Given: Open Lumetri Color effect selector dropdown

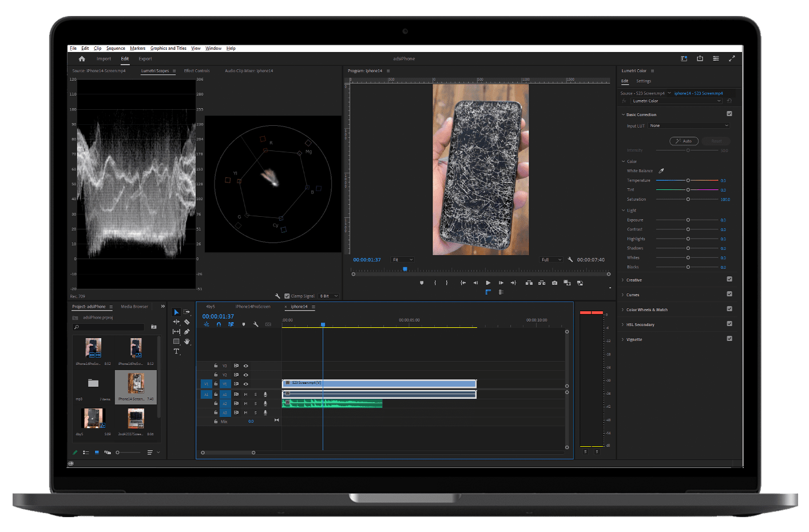Looking at the screenshot, I should 677,101.
